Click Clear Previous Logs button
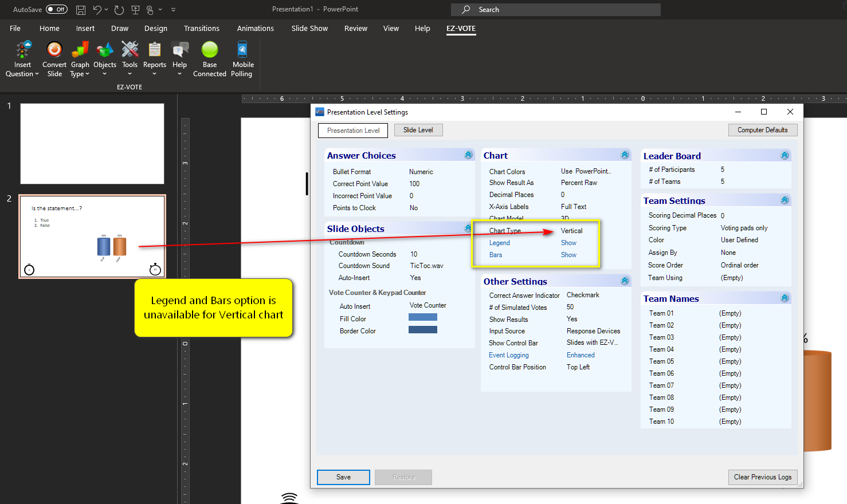Screen dimensions: 847x504 (763, 477)
